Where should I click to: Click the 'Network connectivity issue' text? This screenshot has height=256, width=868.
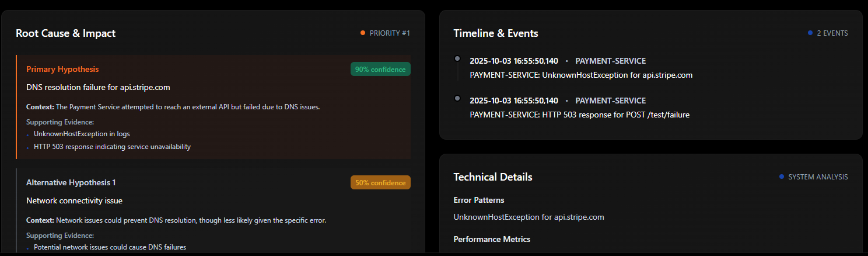pos(74,200)
